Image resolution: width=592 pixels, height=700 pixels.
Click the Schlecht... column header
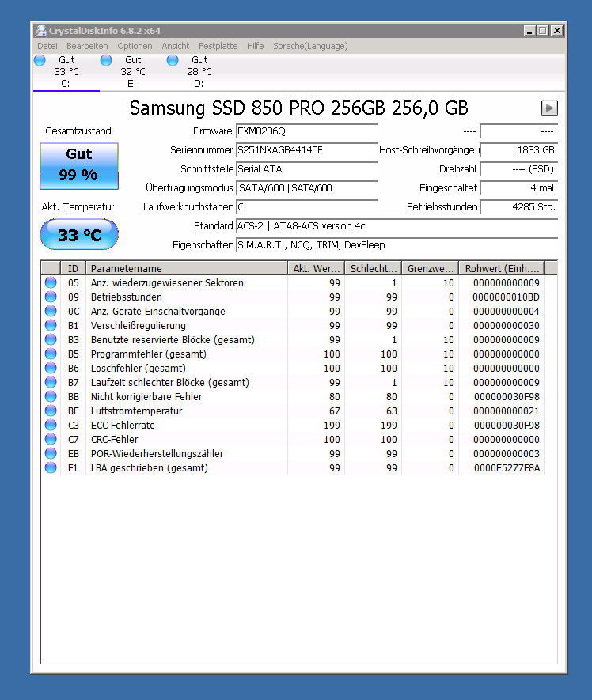click(x=373, y=268)
